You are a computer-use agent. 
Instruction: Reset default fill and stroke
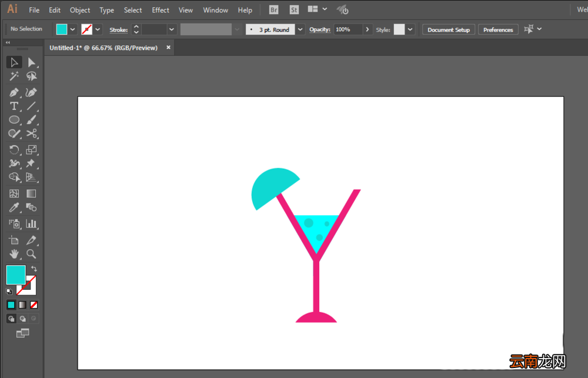pos(9,292)
